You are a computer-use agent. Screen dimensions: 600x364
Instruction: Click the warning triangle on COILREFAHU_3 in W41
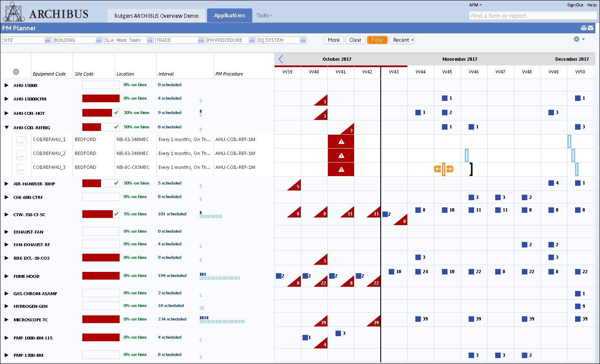[x=341, y=169]
